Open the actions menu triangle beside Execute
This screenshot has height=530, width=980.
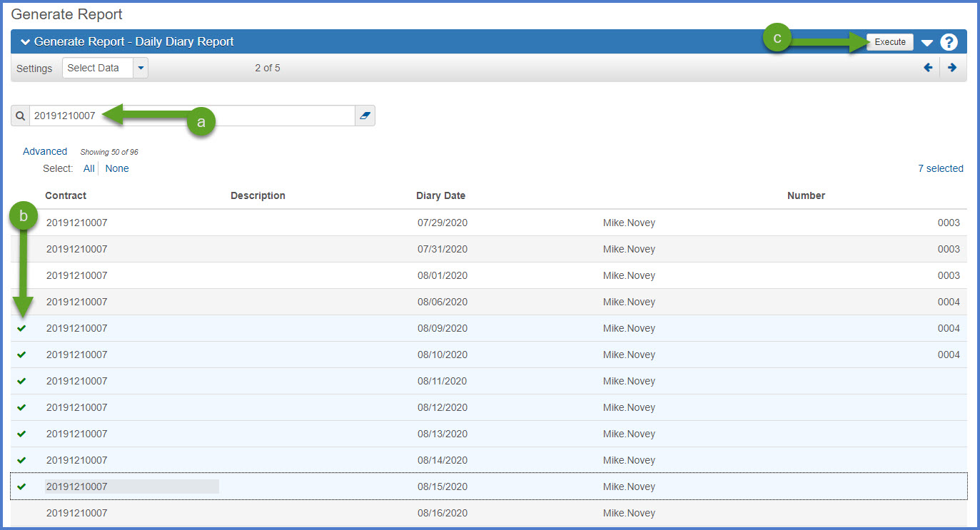point(926,43)
